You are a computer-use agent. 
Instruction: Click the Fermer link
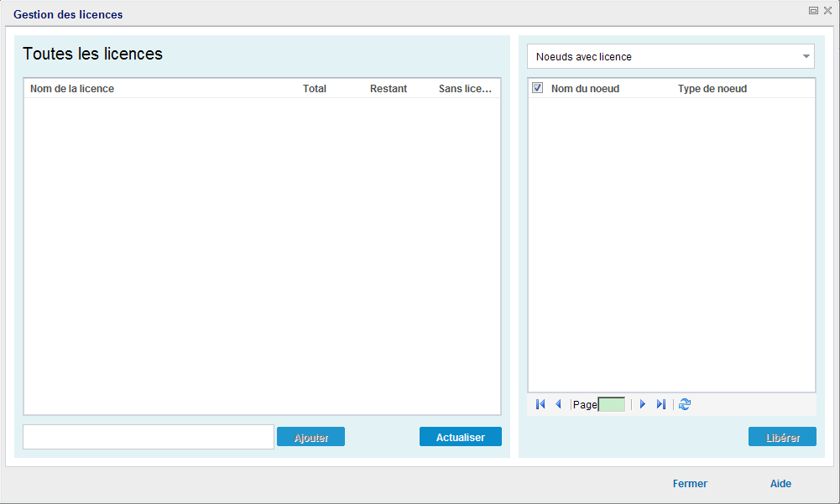690,483
